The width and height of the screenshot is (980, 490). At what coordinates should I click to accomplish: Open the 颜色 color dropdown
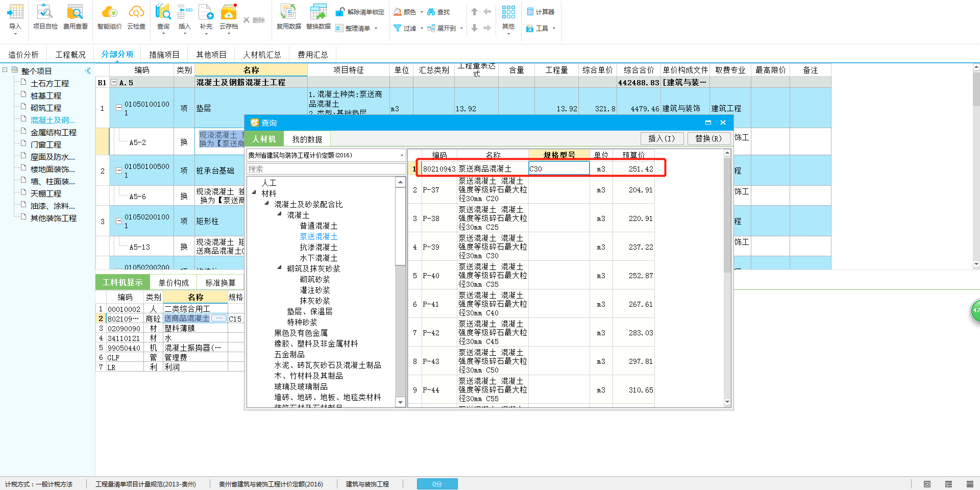pos(422,12)
